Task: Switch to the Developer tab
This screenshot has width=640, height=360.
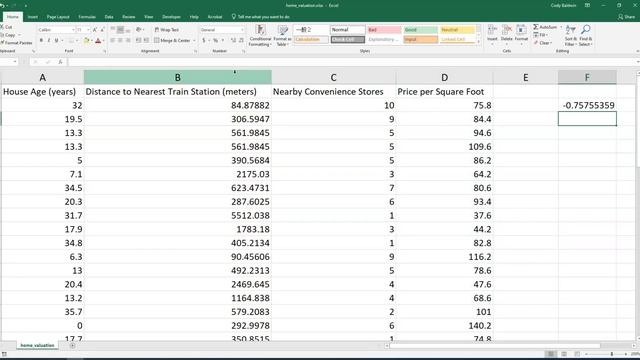Action: coord(171,17)
